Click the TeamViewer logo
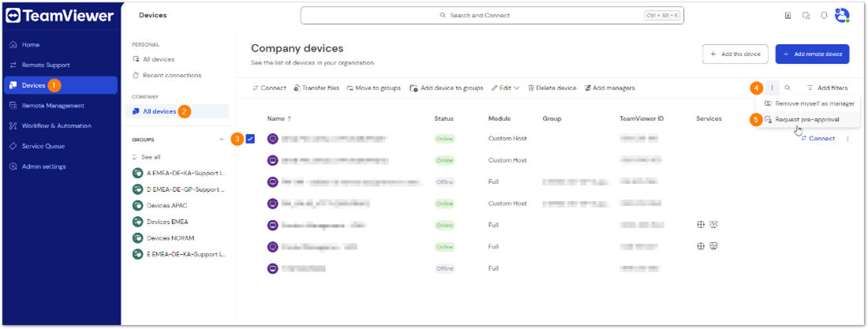Image resolution: width=868 pixels, height=329 pixels. coord(60,16)
